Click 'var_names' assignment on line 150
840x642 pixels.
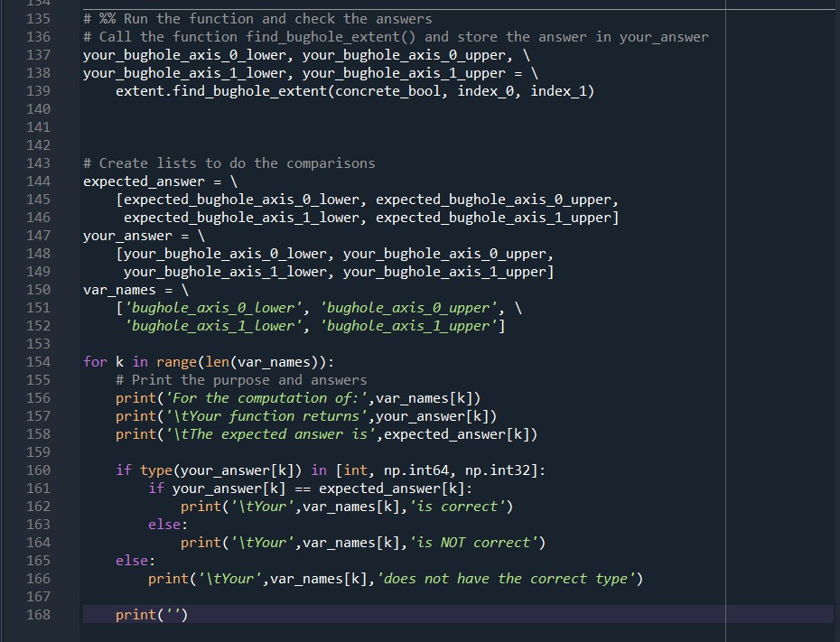[119, 290]
